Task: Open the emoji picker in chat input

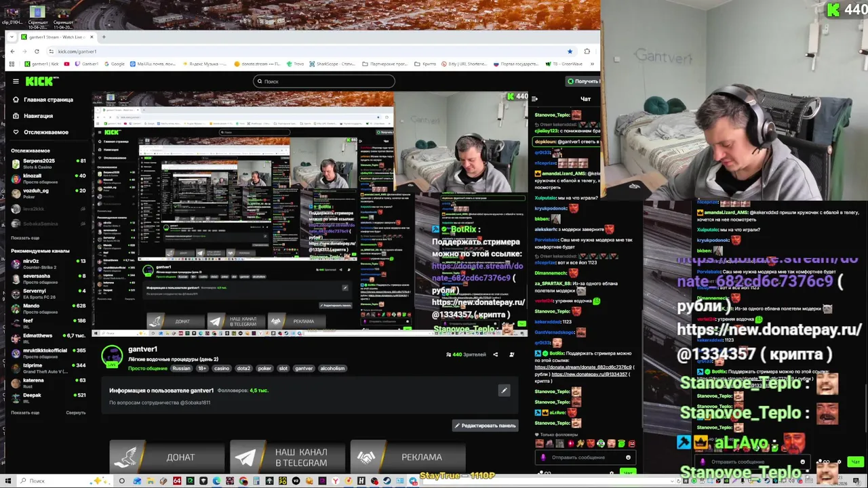Action: (628, 457)
